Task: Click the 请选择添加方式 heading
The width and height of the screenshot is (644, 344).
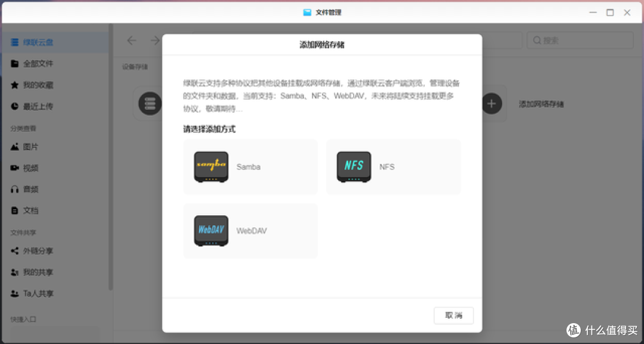Action: [209, 129]
